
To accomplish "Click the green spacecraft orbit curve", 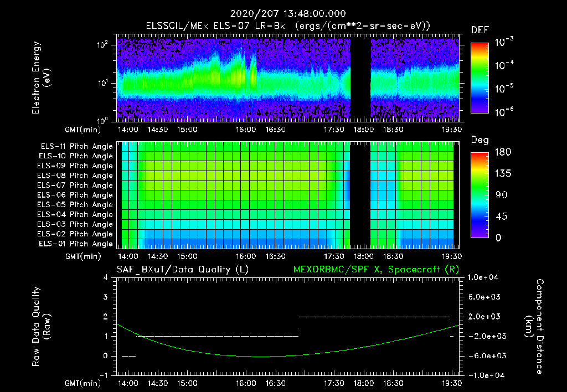I will (x=260, y=357).
